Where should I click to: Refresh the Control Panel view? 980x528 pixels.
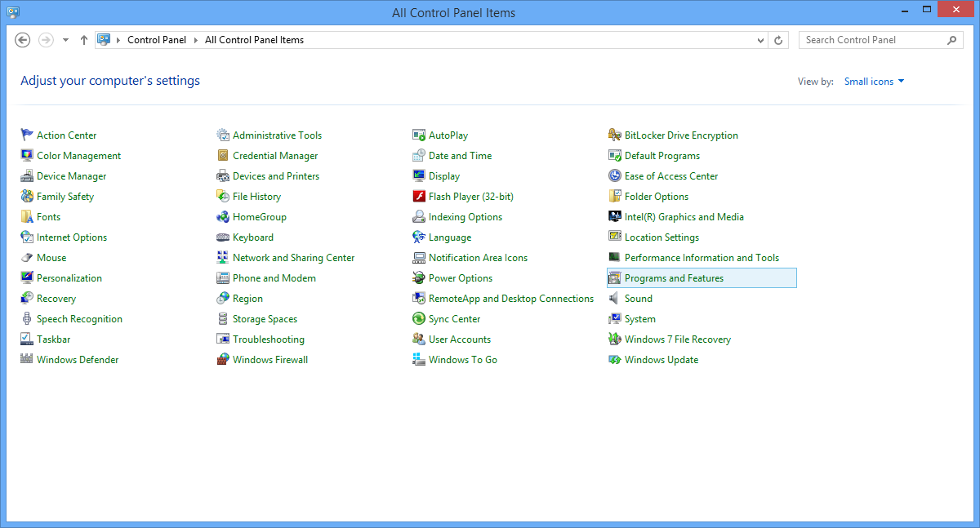(778, 40)
